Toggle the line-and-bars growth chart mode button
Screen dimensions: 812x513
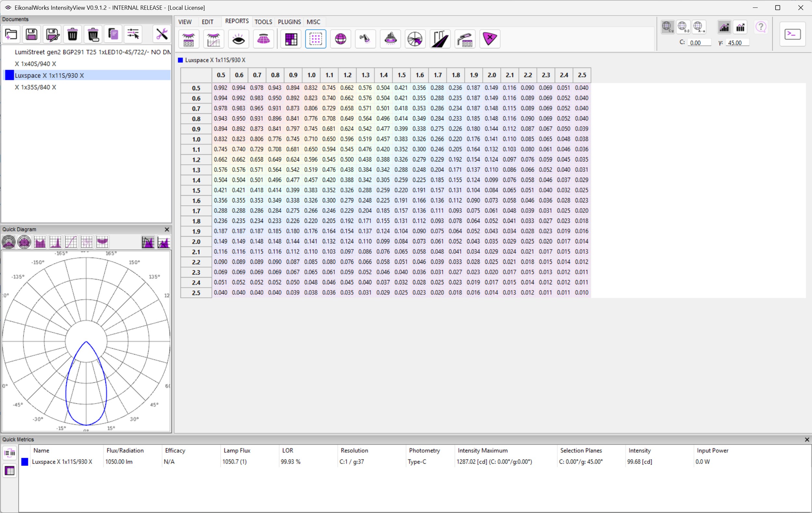[724, 27]
